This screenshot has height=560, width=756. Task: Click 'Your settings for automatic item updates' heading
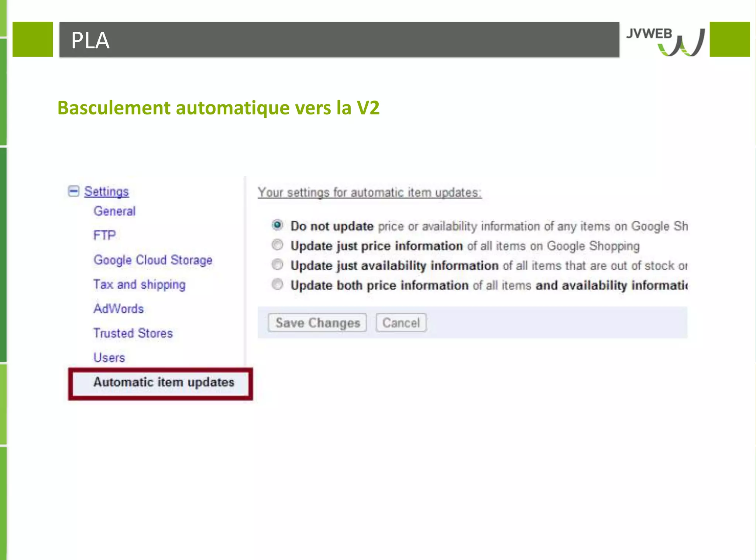pos(370,192)
